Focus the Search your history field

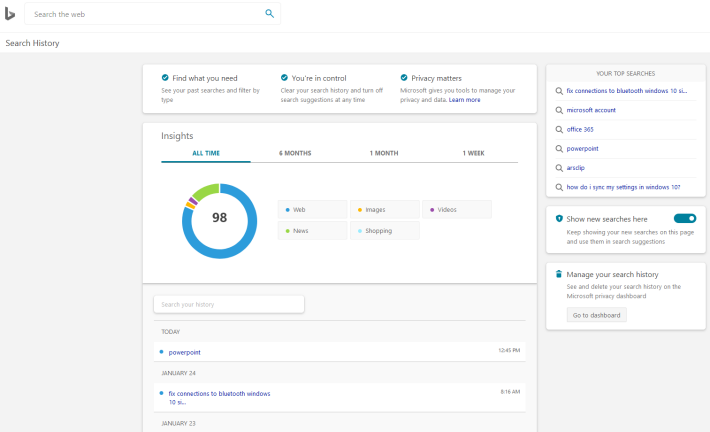pos(229,304)
